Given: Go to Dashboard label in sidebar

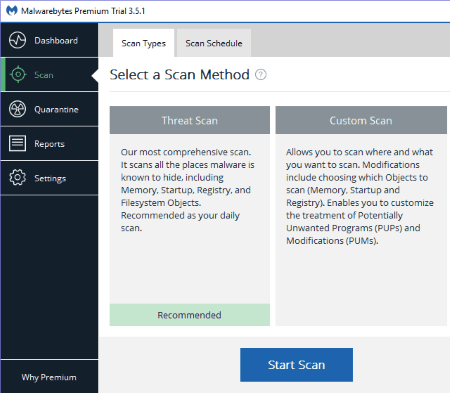Looking at the screenshot, I should pos(56,41).
